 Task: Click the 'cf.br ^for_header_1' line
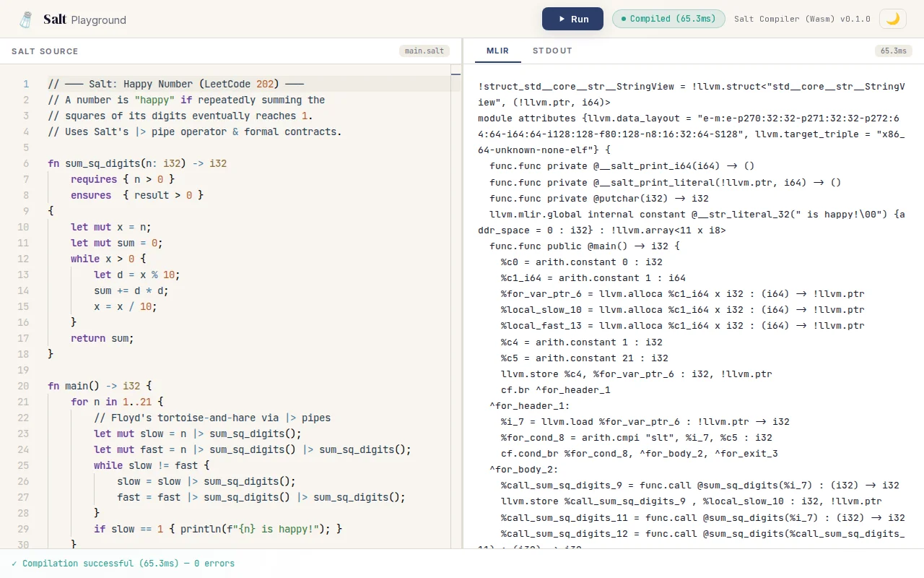pos(556,389)
